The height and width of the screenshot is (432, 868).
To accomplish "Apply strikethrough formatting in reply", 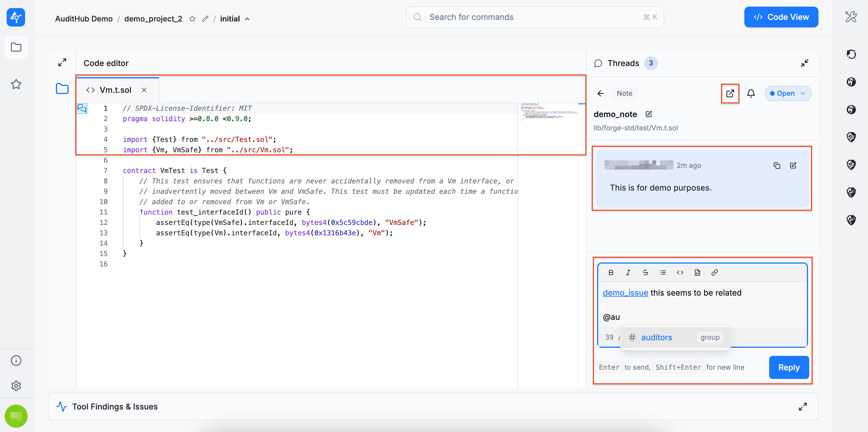I will tap(645, 273).
